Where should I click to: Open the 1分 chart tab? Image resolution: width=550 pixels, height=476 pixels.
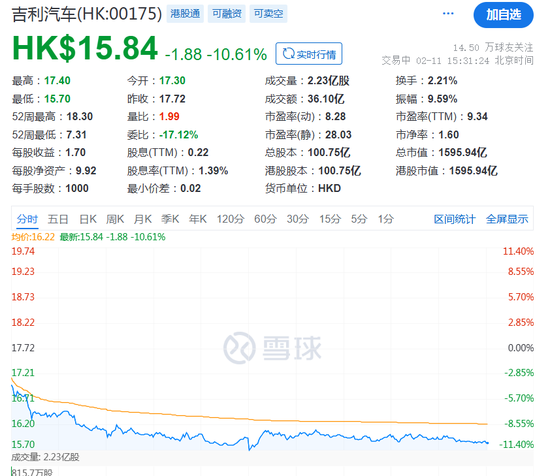point(386,219)
